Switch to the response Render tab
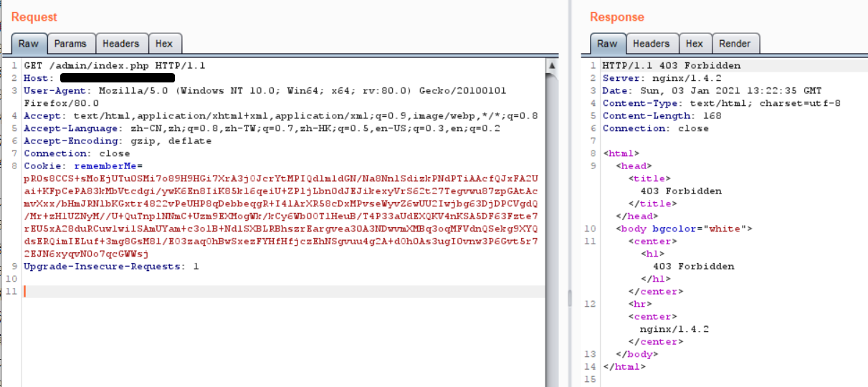Screen dimensions: 868x387 [735, 44]
